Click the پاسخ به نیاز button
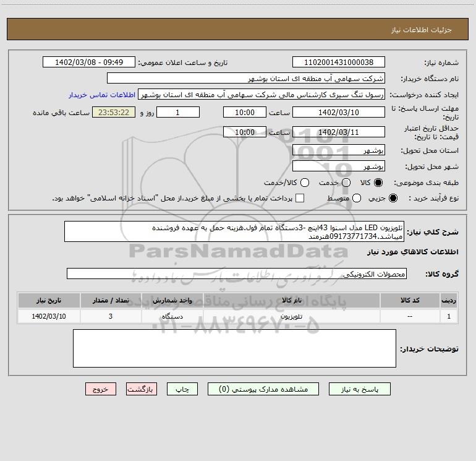Image resolution: width=476 pixels, height=461 pixels. tap(359, 389)
